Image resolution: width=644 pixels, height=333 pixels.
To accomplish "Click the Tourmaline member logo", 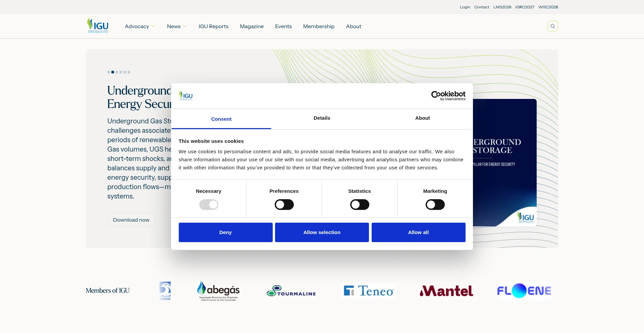I will [291, 291].
